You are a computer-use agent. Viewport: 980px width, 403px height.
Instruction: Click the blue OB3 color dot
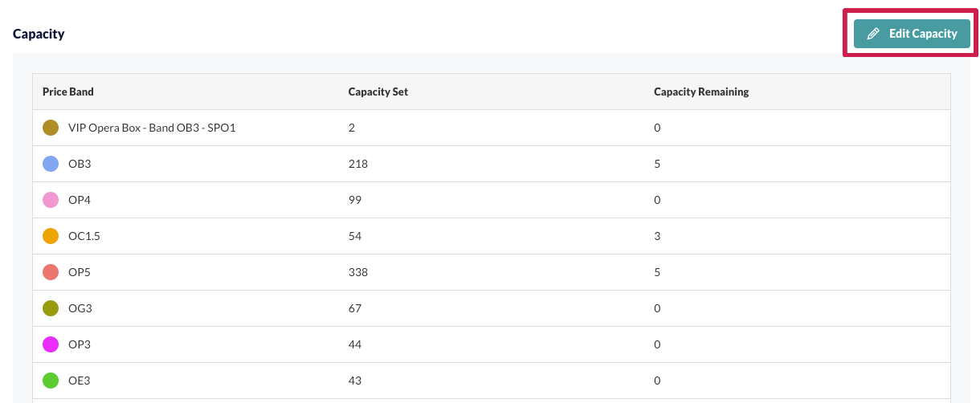coord(51,164)
